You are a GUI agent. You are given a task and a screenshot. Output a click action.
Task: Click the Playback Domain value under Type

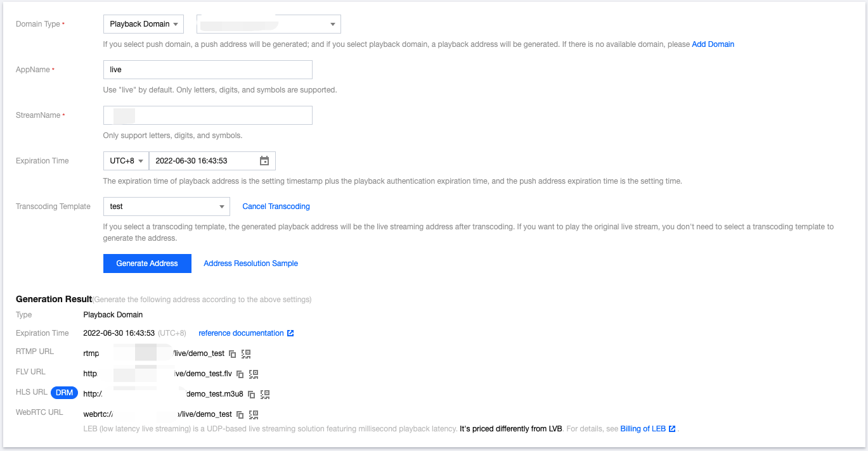(113, 315)
